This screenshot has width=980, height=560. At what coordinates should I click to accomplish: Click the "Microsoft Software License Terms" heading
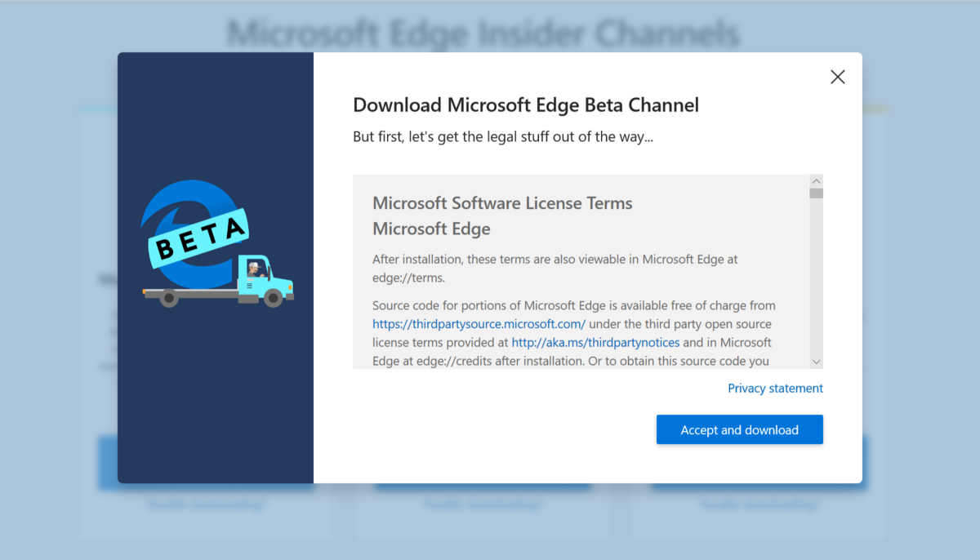coord(502,203)
